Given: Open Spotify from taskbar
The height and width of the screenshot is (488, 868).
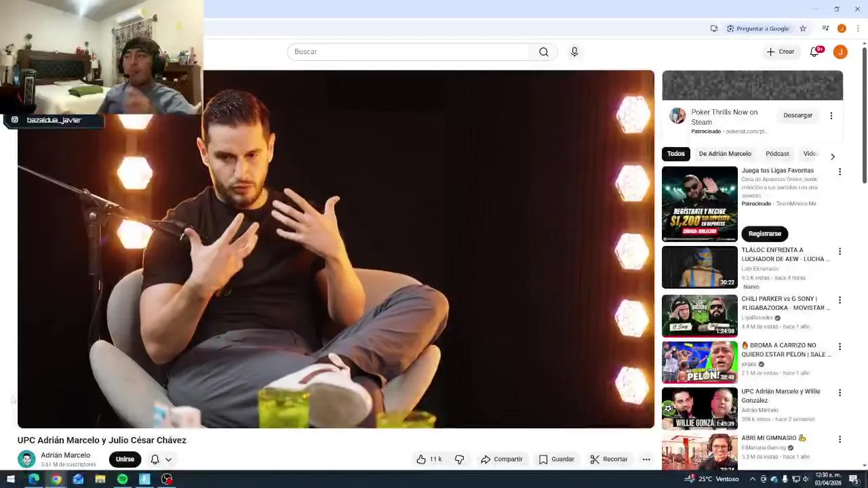Looking at the screenshot, I should click(x=122, y=479).
